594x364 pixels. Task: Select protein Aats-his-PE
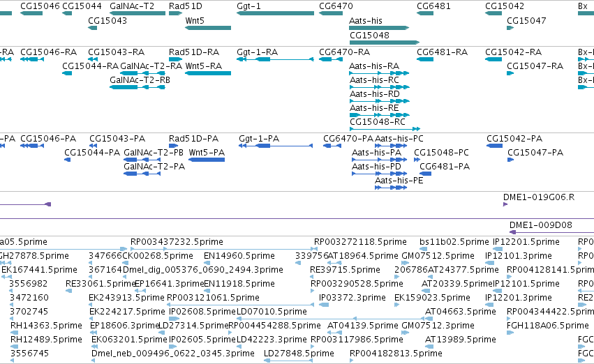tap(399, 181)
